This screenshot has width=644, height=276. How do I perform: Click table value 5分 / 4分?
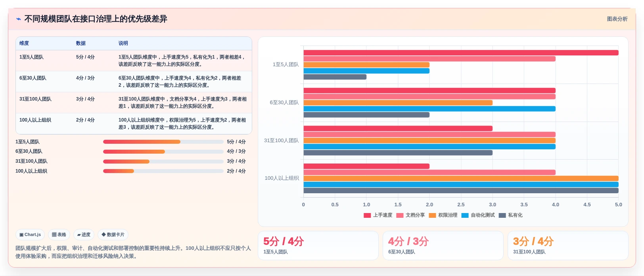pyautogui.click(x=85, y=57)
